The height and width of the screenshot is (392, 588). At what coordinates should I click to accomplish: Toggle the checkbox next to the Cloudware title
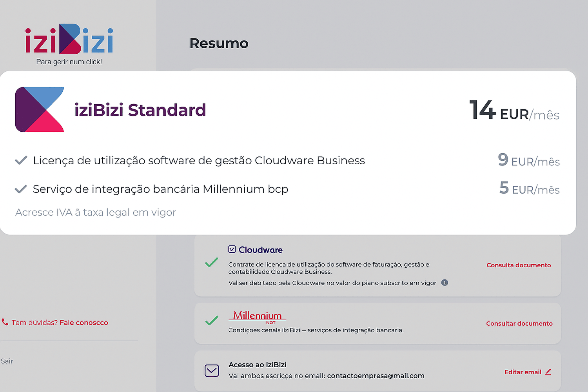pyautogui.click(x=232, y=249)
